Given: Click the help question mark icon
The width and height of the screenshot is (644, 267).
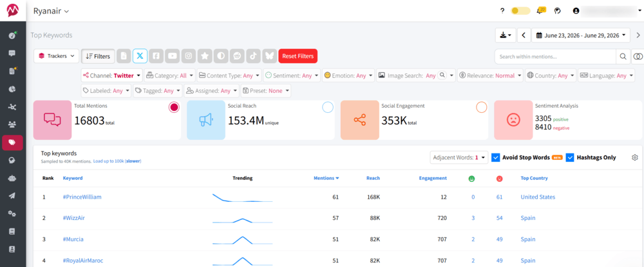Looking at the screenshot, I should coord(502,11).
